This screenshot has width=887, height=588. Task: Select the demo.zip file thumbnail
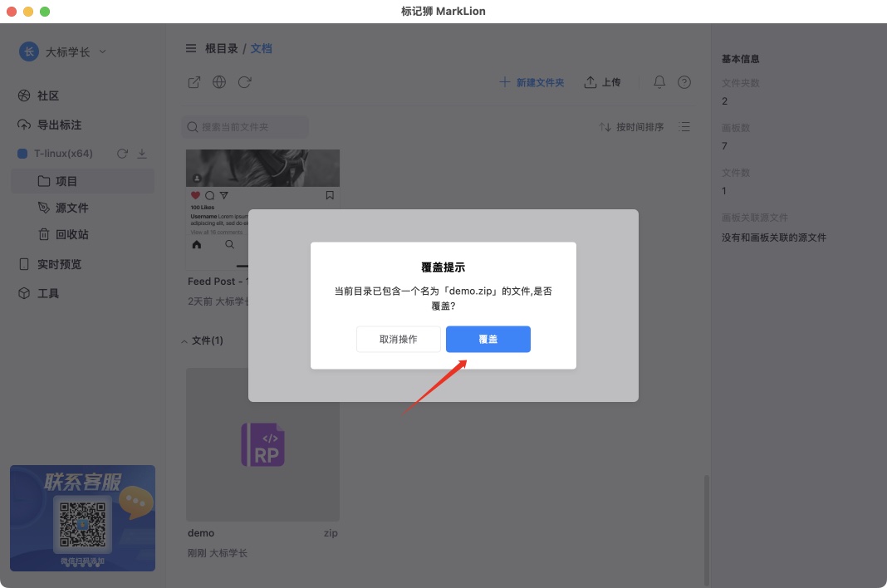tap(262, 444)
